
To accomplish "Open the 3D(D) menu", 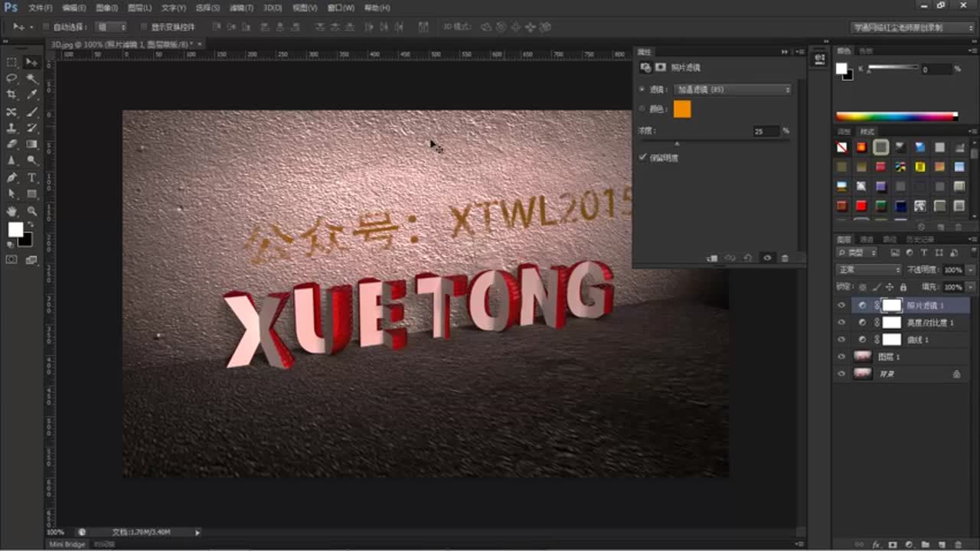I will pyautogui.click(x=273, y=8).
